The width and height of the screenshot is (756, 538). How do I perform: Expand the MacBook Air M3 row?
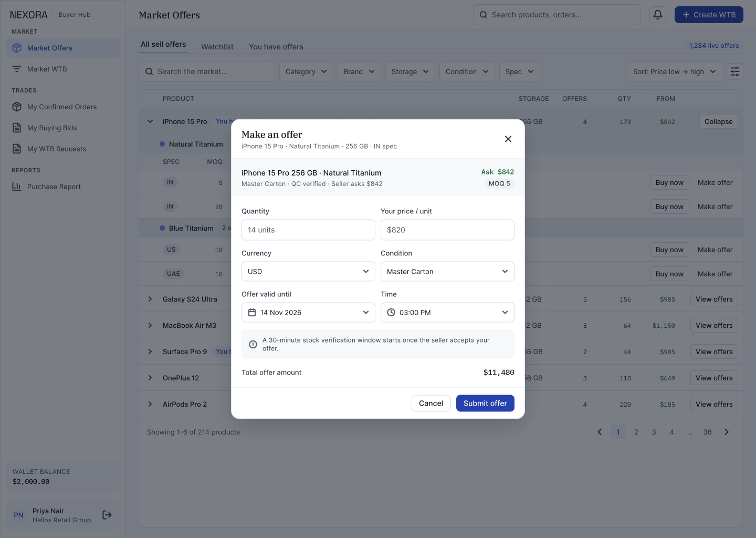coord(150,325)
